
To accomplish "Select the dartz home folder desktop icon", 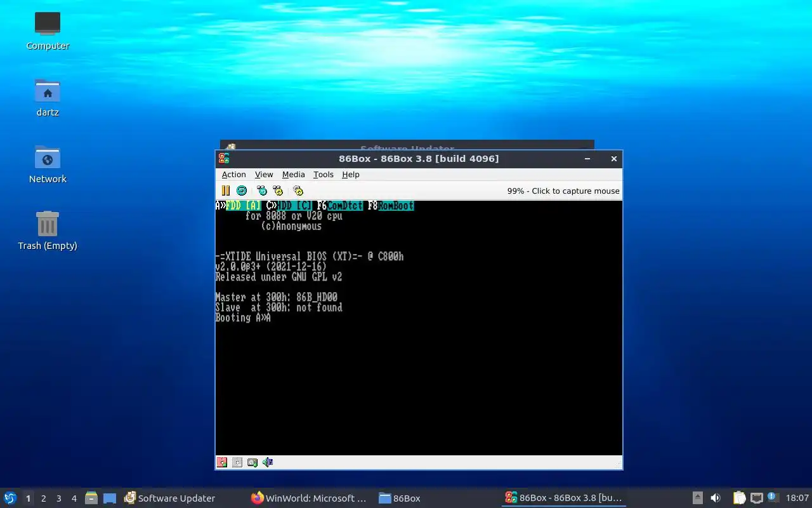I will (x=48, y=97).
